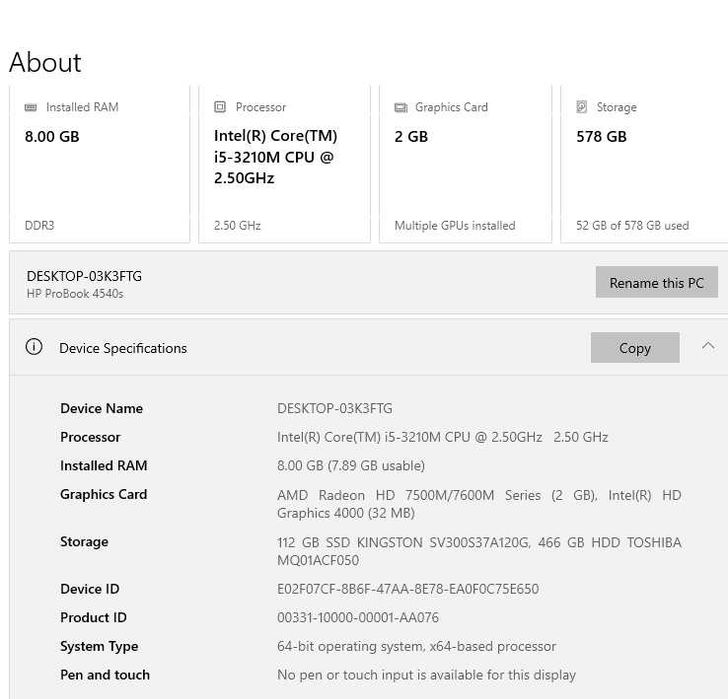Click the Graphics Card icon
The width and height of the screenshot is (728, 699).
[401, 108]
